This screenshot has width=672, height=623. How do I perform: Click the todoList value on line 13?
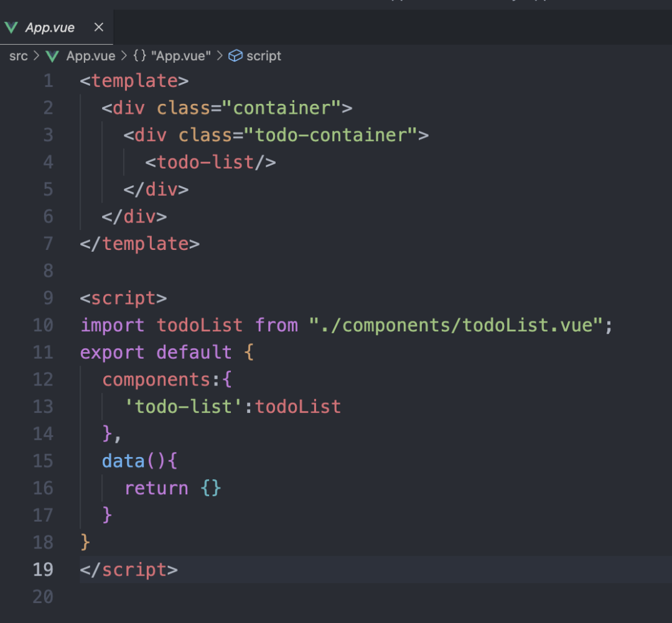point(298,407)
